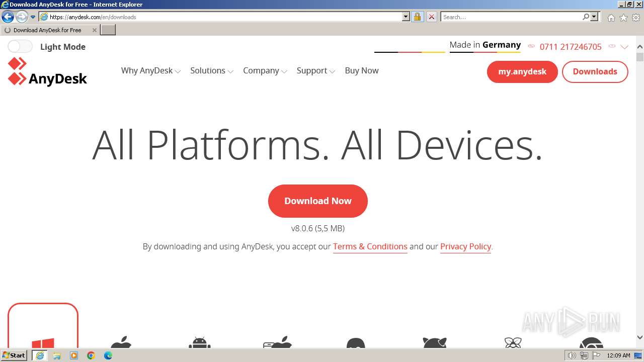View the security report lock icon
Screen dimensions: 644x362
[x=417, y=17]
